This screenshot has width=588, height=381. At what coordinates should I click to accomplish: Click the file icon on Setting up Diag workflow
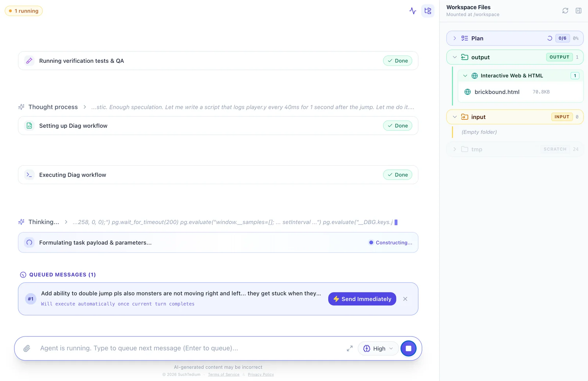[29, 126]
